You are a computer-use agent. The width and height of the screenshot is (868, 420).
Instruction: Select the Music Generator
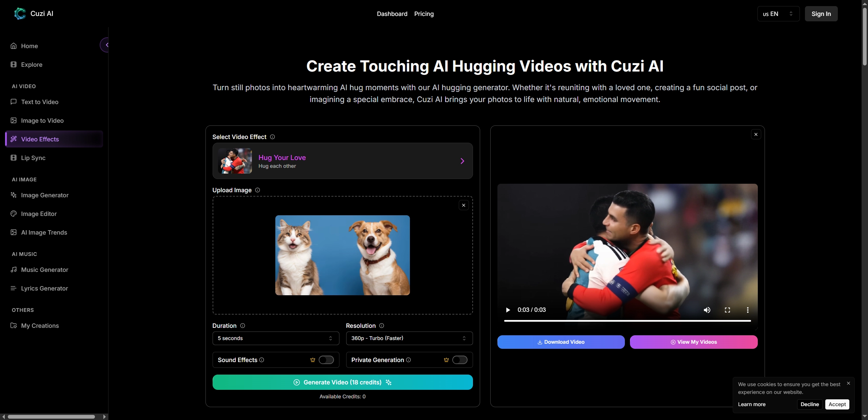[x=44, y=270]
